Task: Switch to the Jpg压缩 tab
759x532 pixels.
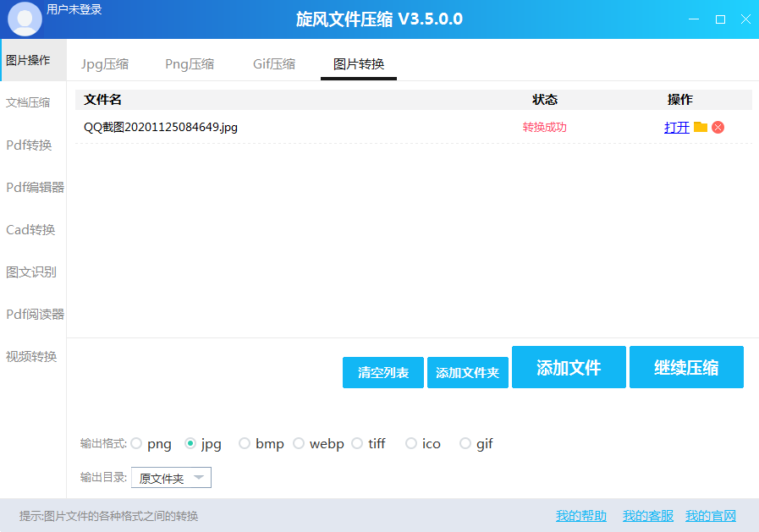Action: 105,63
